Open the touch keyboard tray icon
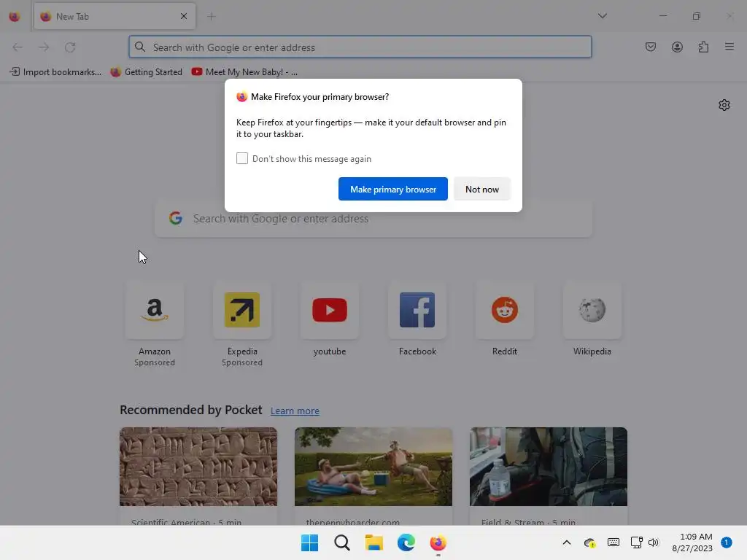Viewport: 747px width, 560px height. 613,542
